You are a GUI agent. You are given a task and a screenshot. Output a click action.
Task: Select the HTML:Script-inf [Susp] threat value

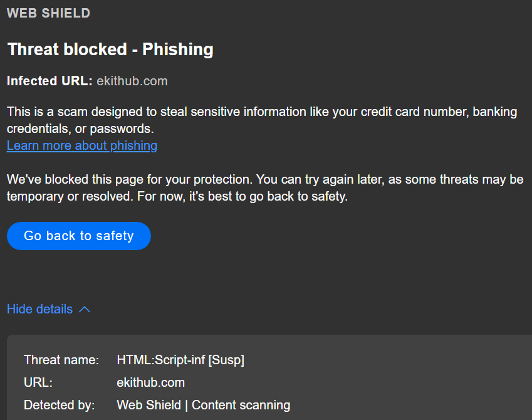pos(180,360)
